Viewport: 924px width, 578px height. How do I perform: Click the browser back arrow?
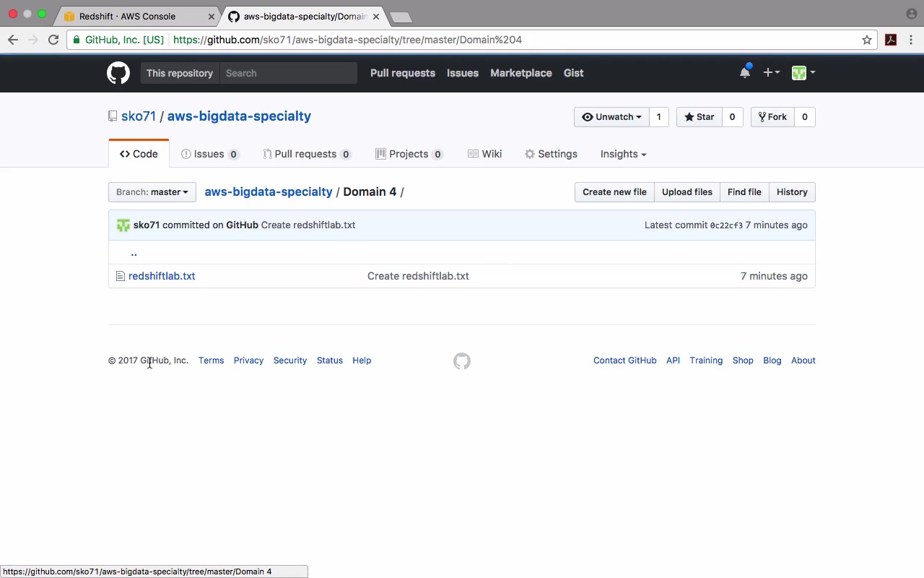click(x=13, y=40)
